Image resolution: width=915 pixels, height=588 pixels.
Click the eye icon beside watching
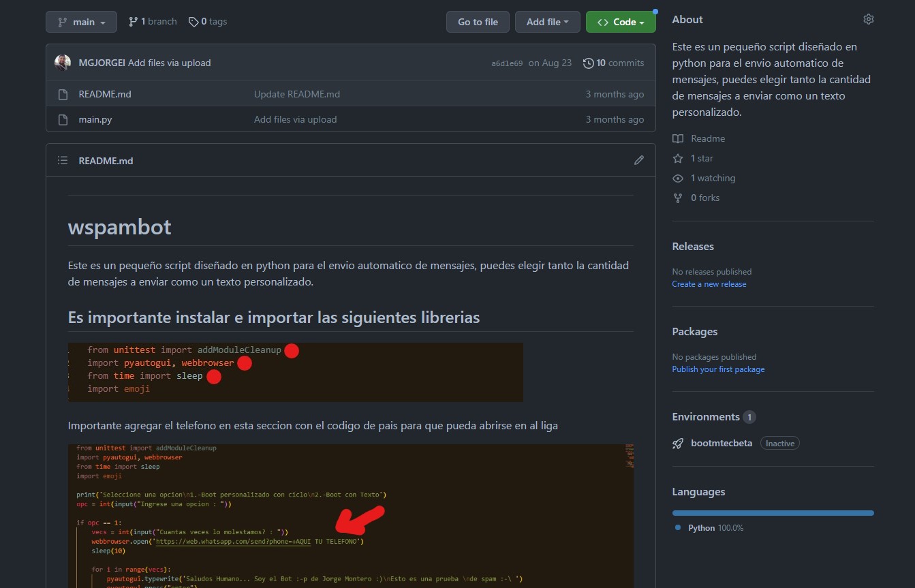pos(678,178)
